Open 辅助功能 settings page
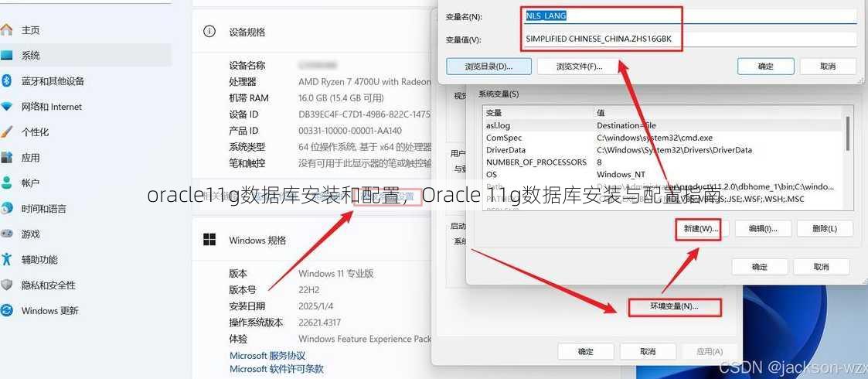This screenshot has height=379, width=868. 39,259
